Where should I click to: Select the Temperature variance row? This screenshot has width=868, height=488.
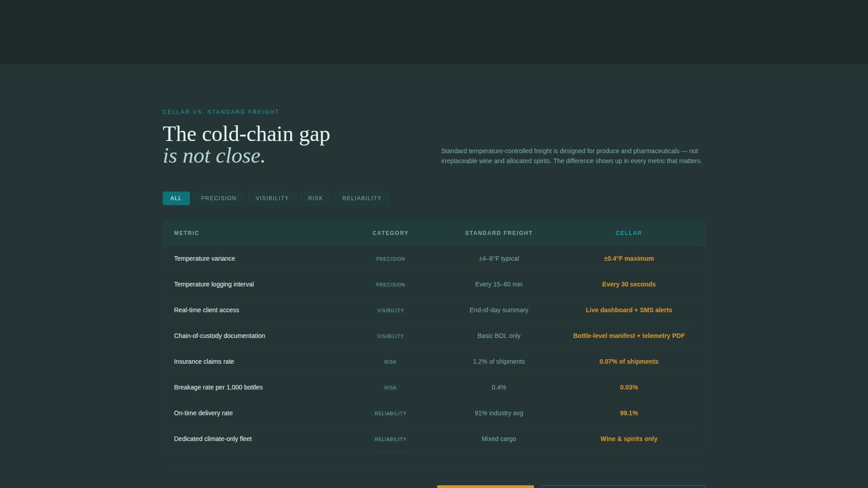click(204, 259)
